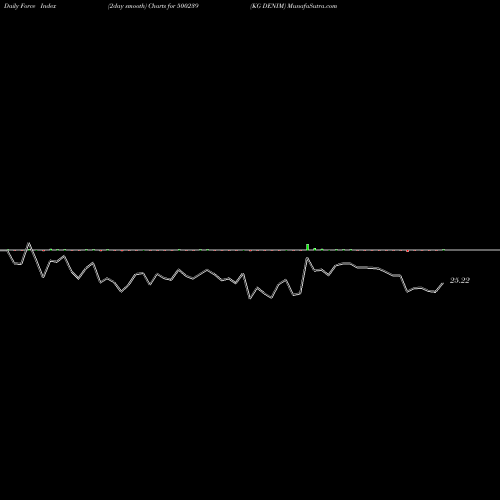Click the '(KG DENIM) MunafaSutra.com' label
Screen dimensions: 500x500
[x=294, y=6]
